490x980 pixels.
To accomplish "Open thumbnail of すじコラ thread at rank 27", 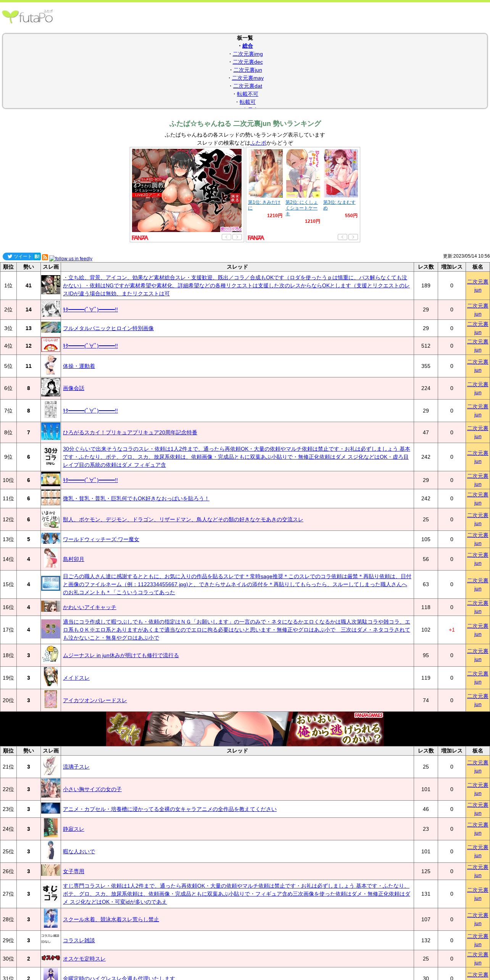I will coord(51,894).
